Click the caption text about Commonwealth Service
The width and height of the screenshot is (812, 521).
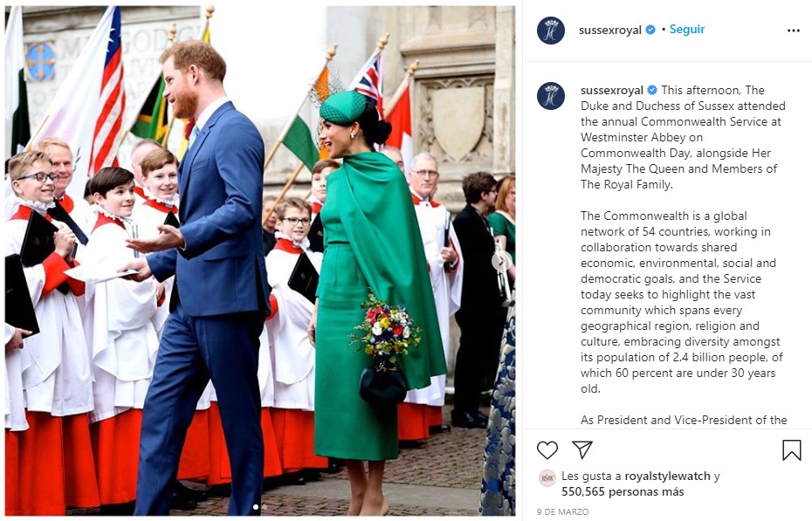click(x=683, y=137)
